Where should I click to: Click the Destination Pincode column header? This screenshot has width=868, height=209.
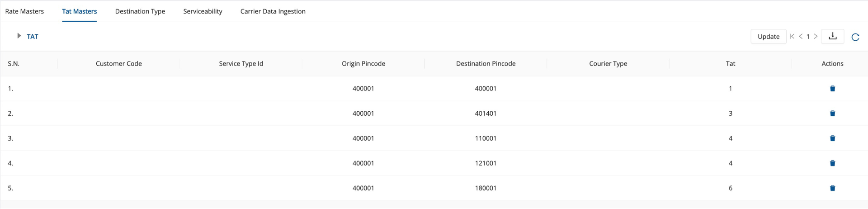click(x=486, y=64)
